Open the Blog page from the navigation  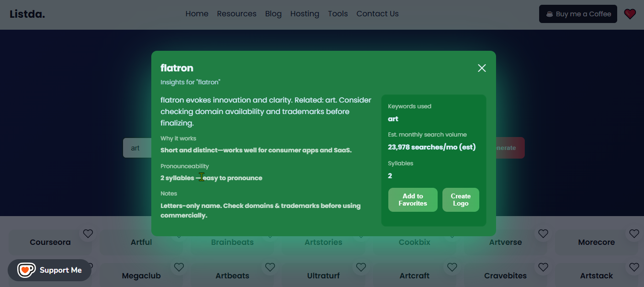tap(273, 13)
